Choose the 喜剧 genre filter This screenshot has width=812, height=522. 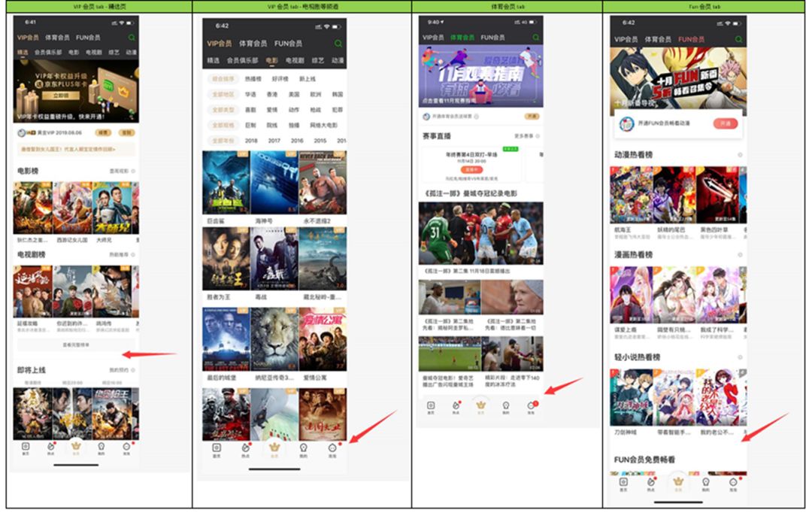(250, 110)
